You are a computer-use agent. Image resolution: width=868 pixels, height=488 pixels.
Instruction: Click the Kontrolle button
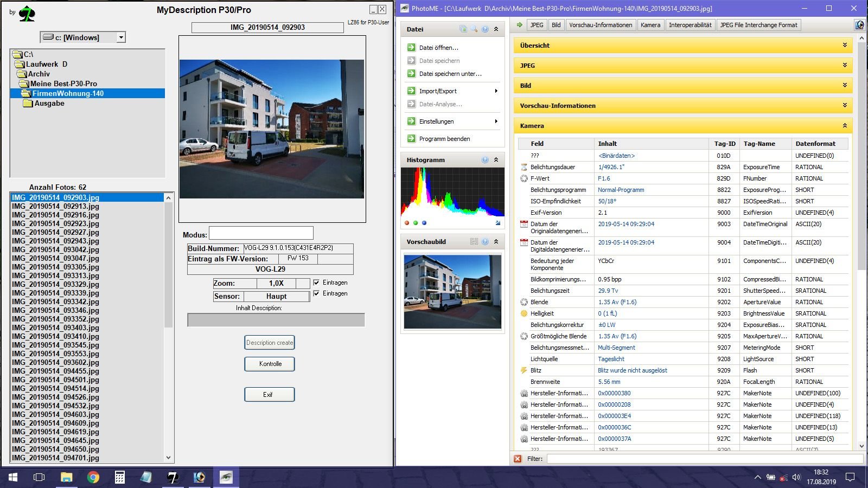270,364
